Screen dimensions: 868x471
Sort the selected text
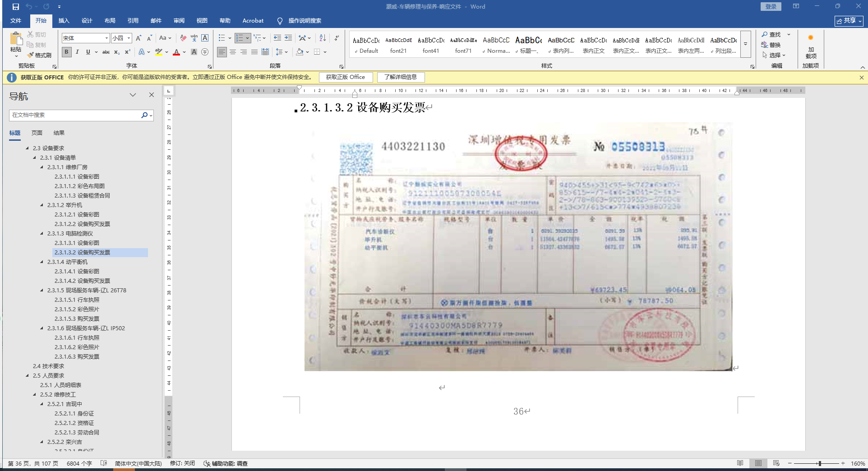(323, 38)
